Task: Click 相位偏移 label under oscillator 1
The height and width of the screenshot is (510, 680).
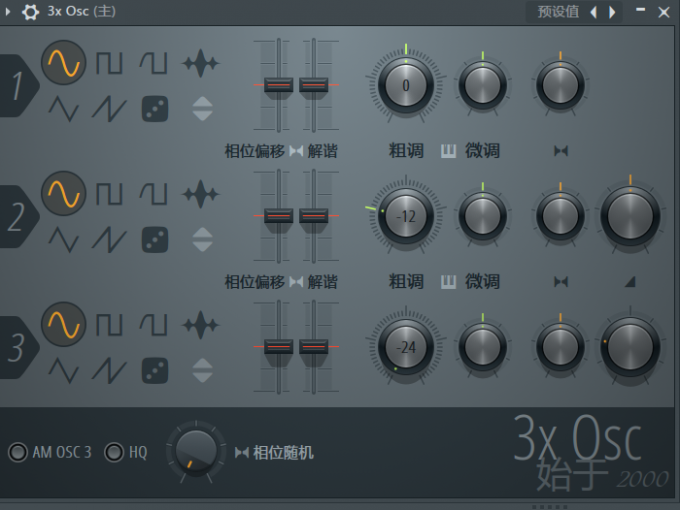Action: point(255,151)
